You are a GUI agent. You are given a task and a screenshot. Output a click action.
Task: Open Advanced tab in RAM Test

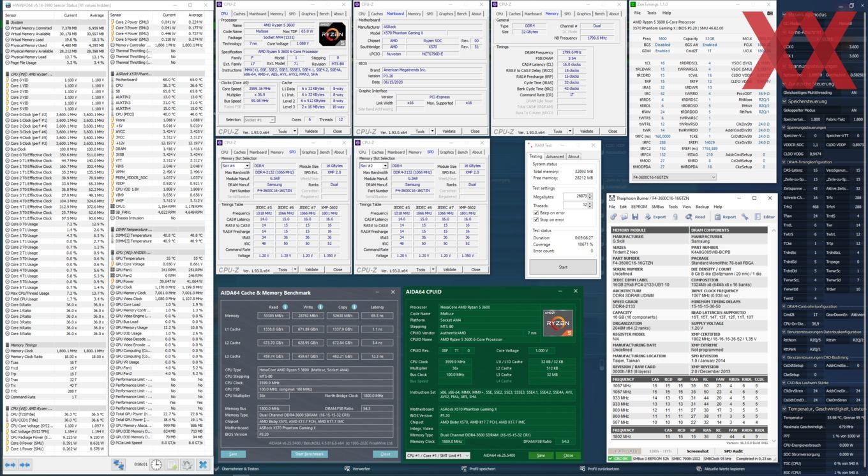[x=555, y=156]
